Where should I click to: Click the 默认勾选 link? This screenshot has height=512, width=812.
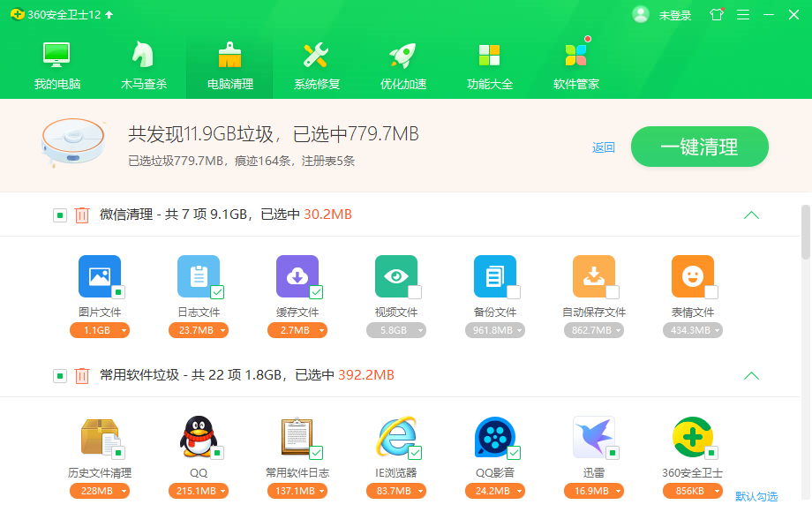[x=756, y=496]
